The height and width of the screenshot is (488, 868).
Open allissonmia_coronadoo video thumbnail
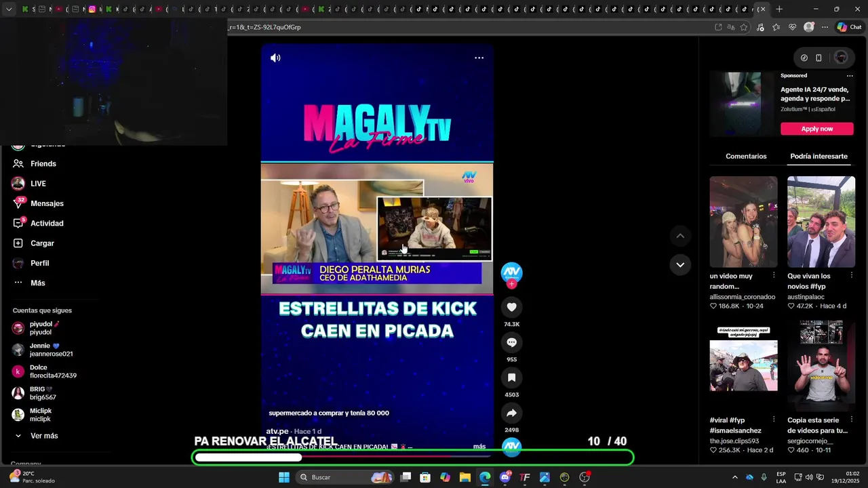coord(743,222)
